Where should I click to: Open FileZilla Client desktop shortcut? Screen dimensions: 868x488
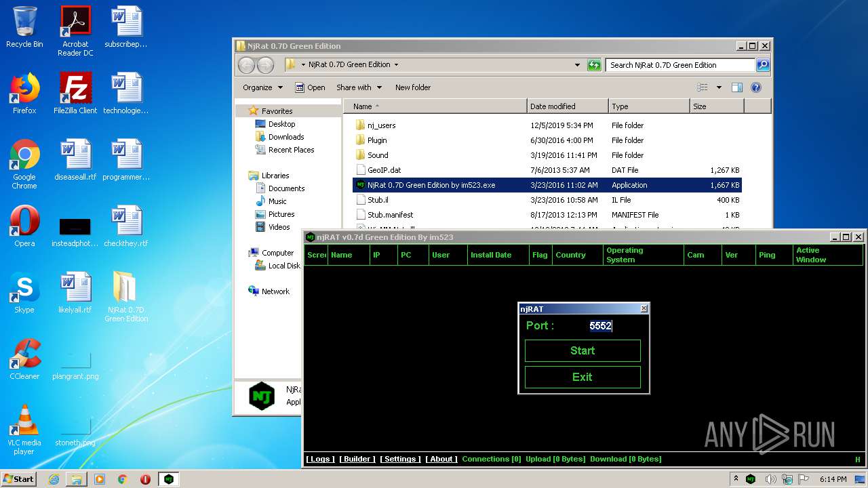75,94
